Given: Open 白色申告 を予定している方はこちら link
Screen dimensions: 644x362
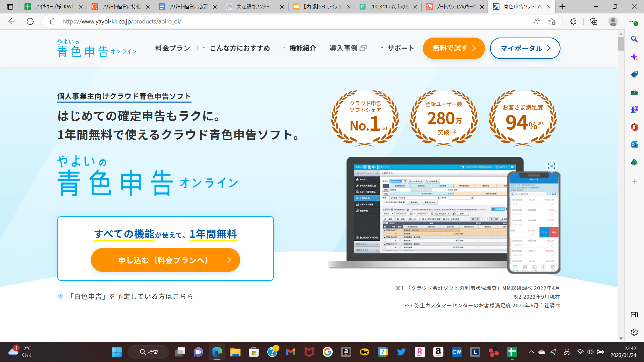Looking at the screenshot, I should pyautogui.click(x=130, y=296).
